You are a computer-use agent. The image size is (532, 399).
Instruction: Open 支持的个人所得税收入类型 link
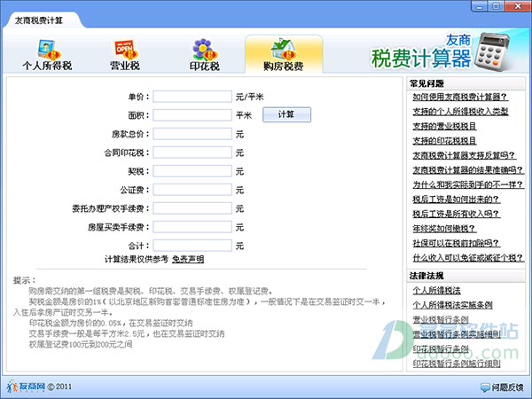pos(460,112)
